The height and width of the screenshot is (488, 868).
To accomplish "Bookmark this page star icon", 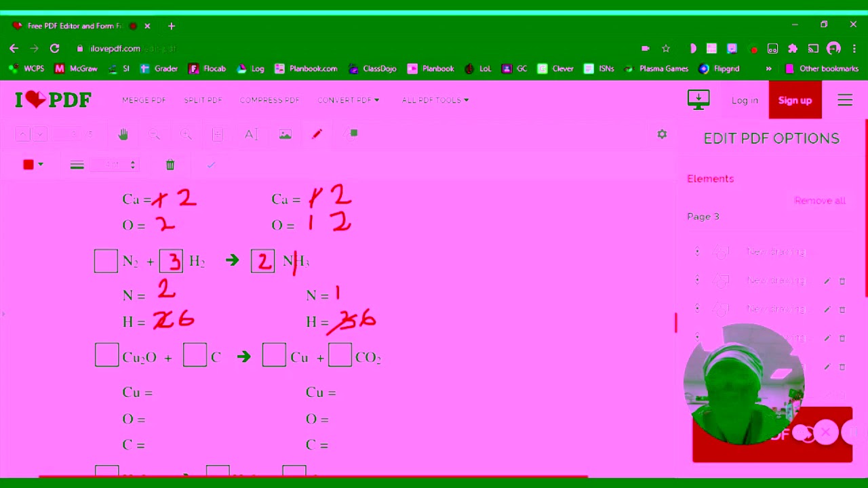I will tap(666, 48).
